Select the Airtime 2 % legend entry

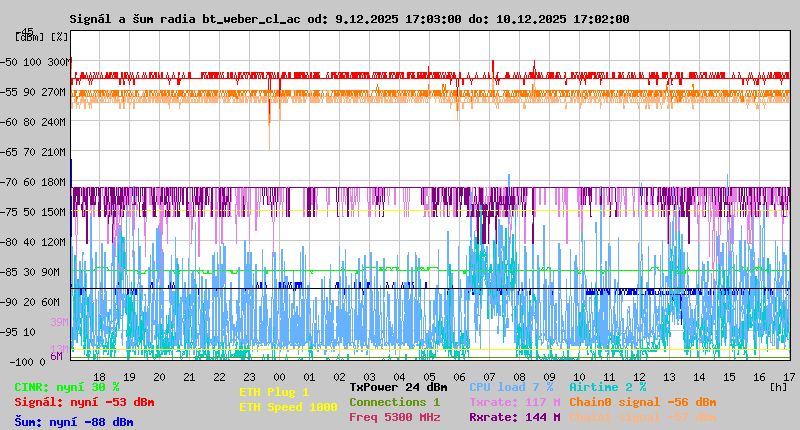607,387
